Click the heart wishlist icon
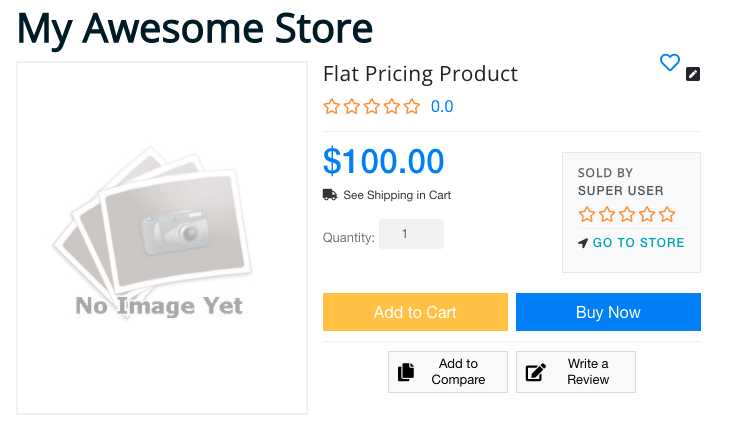The height and width of the screenshot is (448, 730). [670, 63]
